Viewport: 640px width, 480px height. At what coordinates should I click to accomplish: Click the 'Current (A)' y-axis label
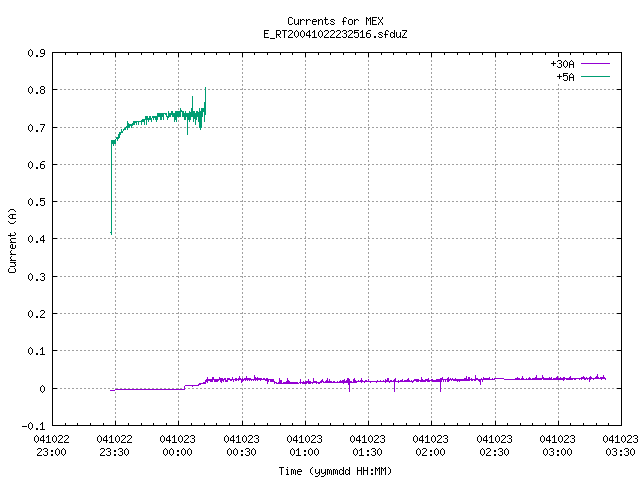12,241
